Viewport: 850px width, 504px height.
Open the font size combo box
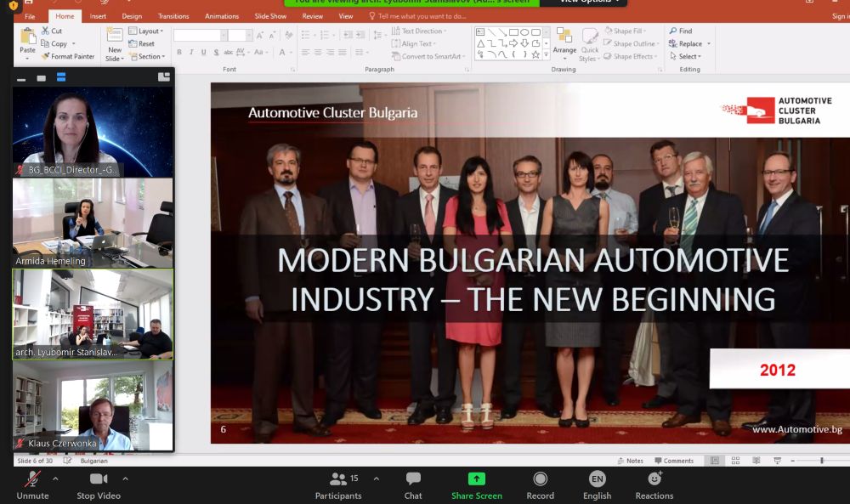[241, 36]
